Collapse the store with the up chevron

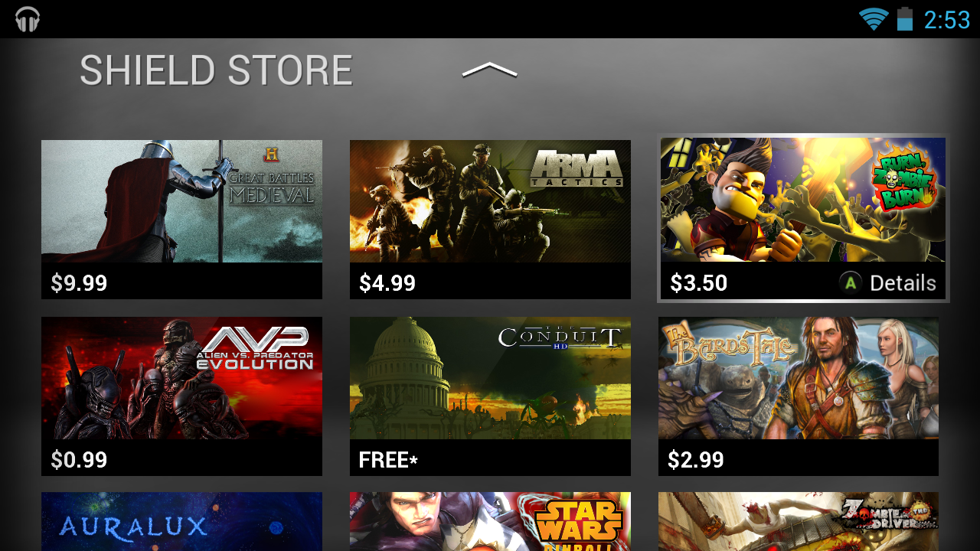490,70
